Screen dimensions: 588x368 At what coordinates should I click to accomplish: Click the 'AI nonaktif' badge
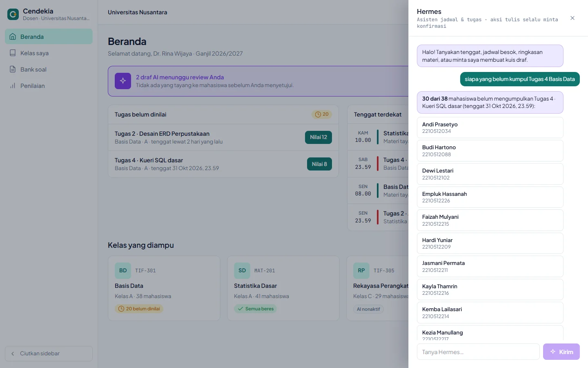coord(368,309)
